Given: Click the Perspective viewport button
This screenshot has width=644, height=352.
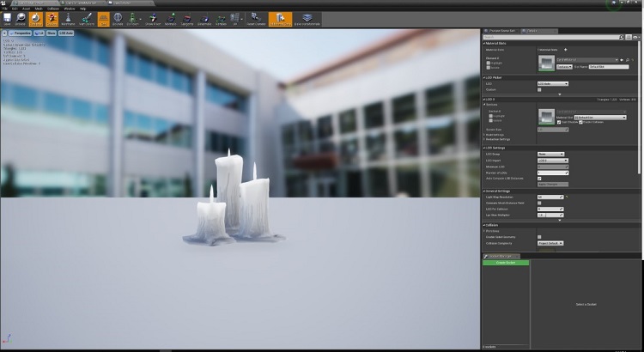Looking at the screenshot, I should (x=19, y=34).
